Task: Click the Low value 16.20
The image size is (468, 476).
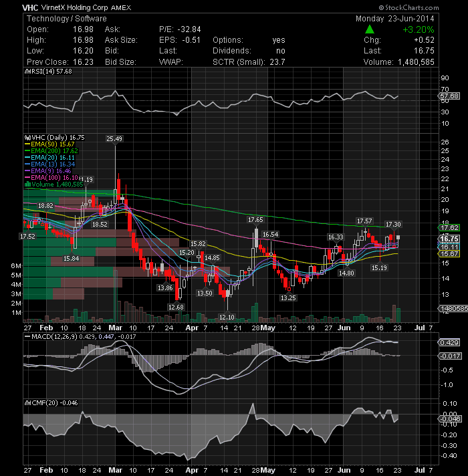Action: tap(83, 51)
